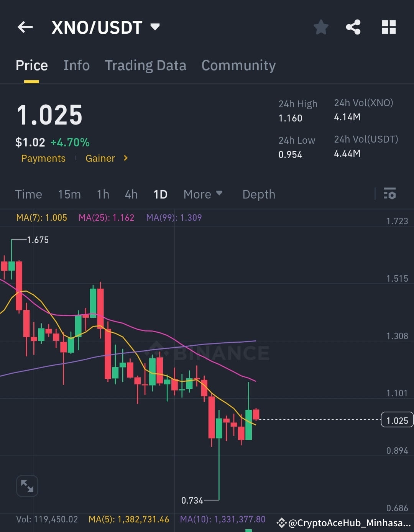The width and height of the screenshot is (414, 532).
Task: Click the 1.308 price axis label
Action: pyautogui.click(x=397, y=336)
